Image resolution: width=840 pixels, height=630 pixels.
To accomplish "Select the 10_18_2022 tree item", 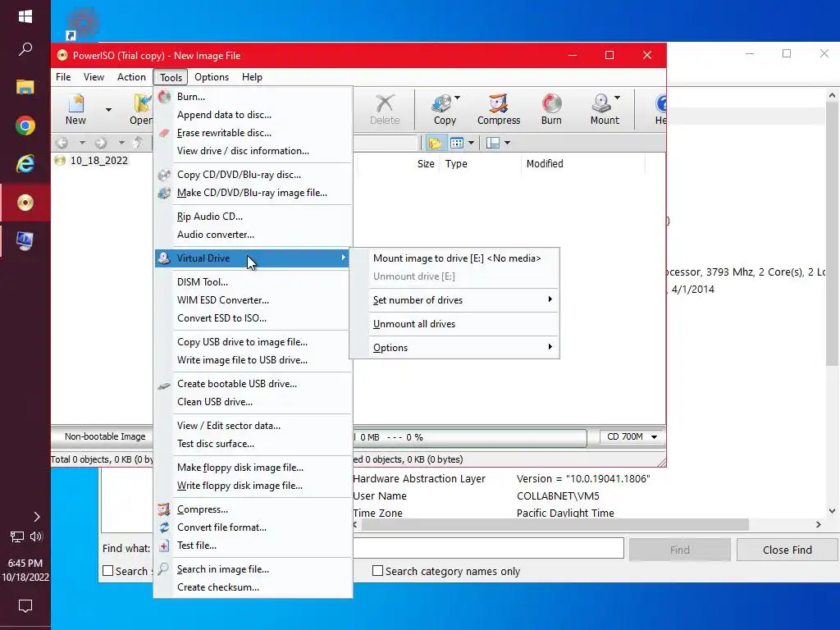I will 98,160.
